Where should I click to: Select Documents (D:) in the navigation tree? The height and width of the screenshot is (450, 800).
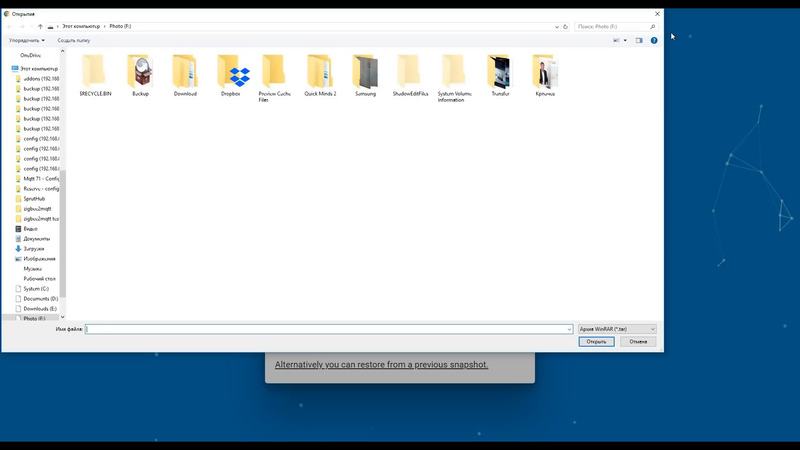[41, 298]
